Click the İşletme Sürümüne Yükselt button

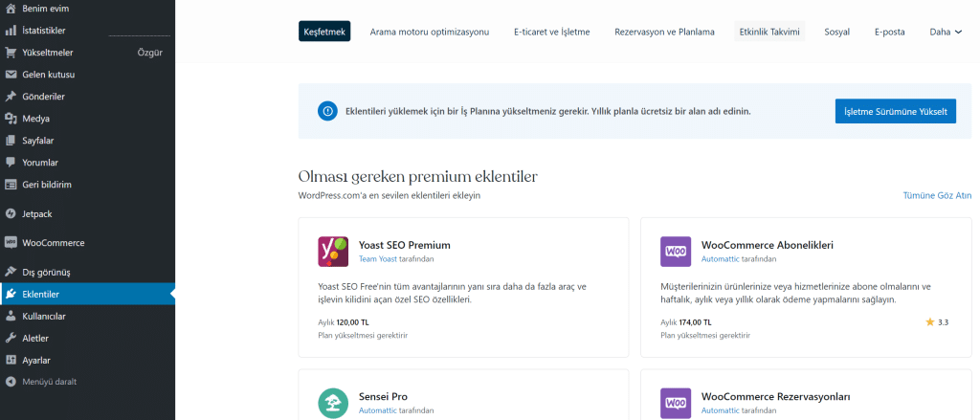[896, 111]
